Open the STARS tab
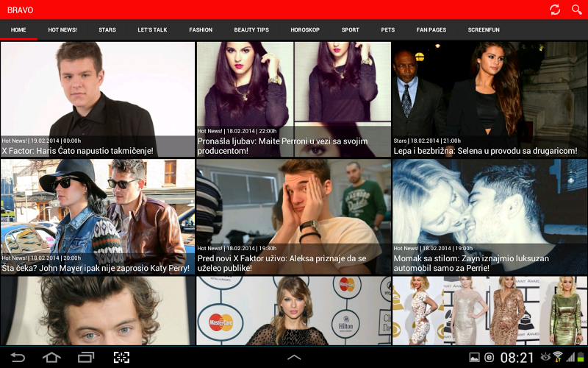 point(107,29)
